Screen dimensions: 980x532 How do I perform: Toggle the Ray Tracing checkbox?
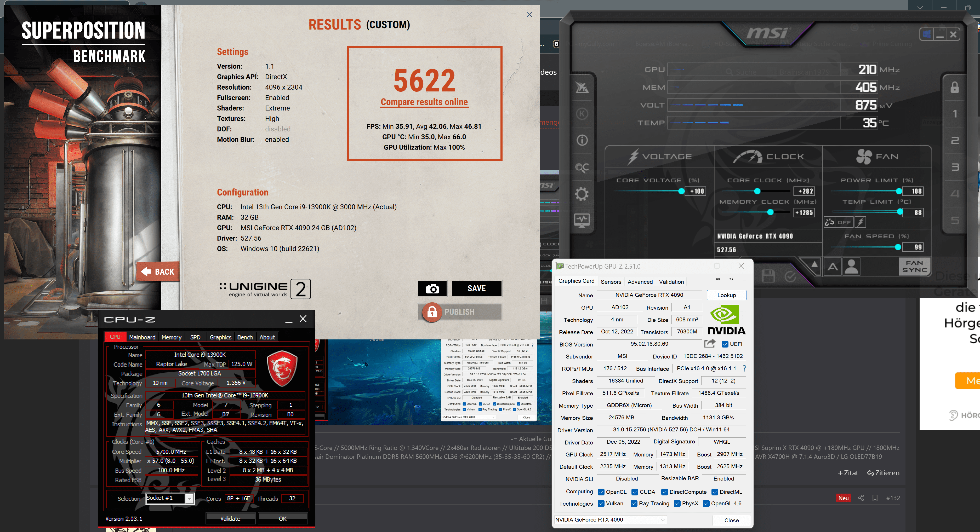point(634,504)
